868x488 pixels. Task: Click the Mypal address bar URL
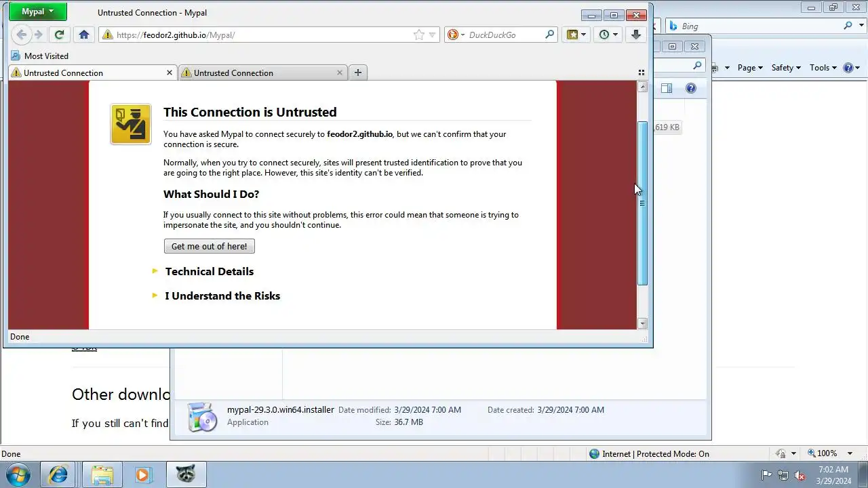175,35
